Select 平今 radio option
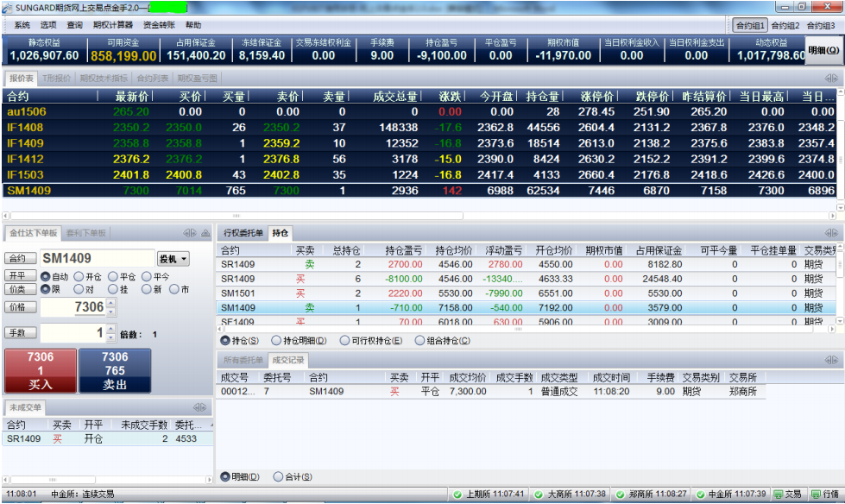 point(147,276)
